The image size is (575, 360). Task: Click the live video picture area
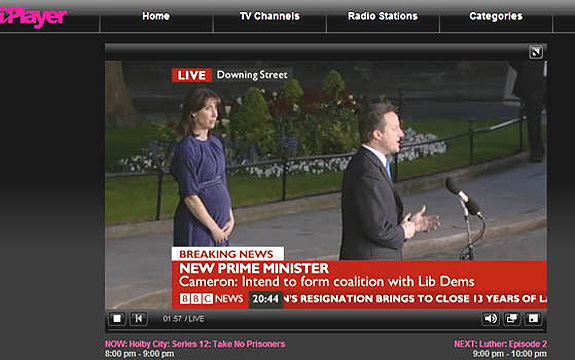tap(326, 185)
